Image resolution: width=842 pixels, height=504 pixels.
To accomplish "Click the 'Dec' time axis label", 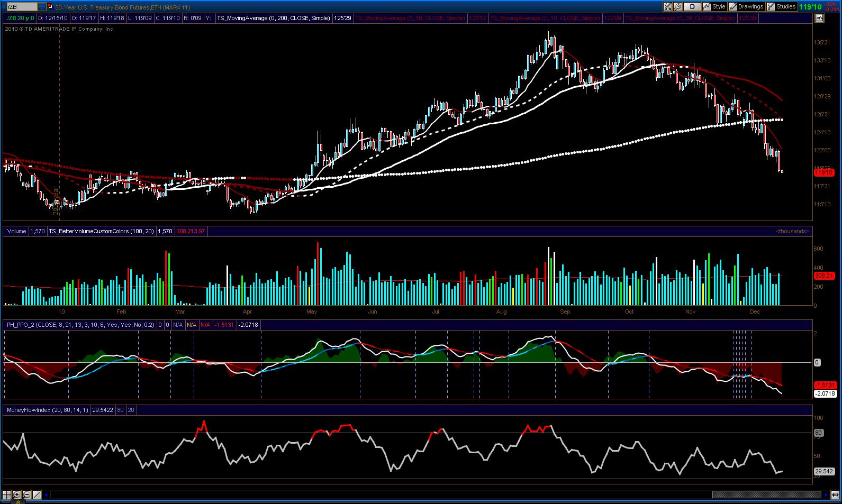I will (755, 311).
